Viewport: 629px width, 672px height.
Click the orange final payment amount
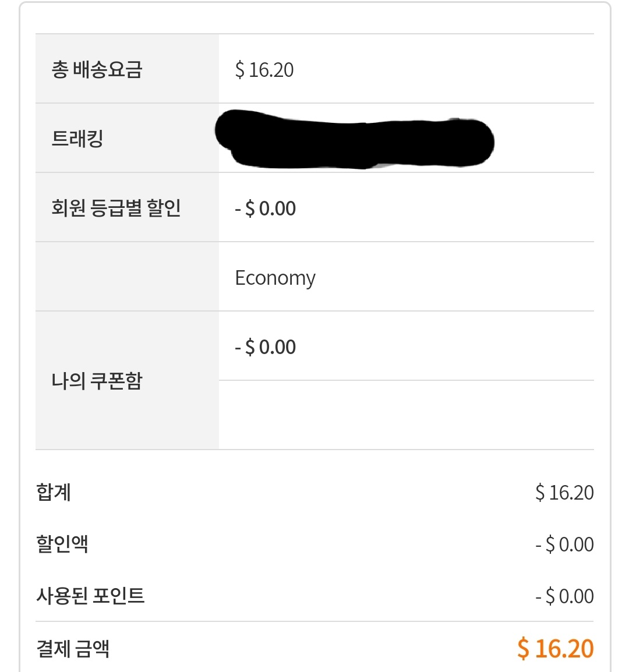[555, 649]
